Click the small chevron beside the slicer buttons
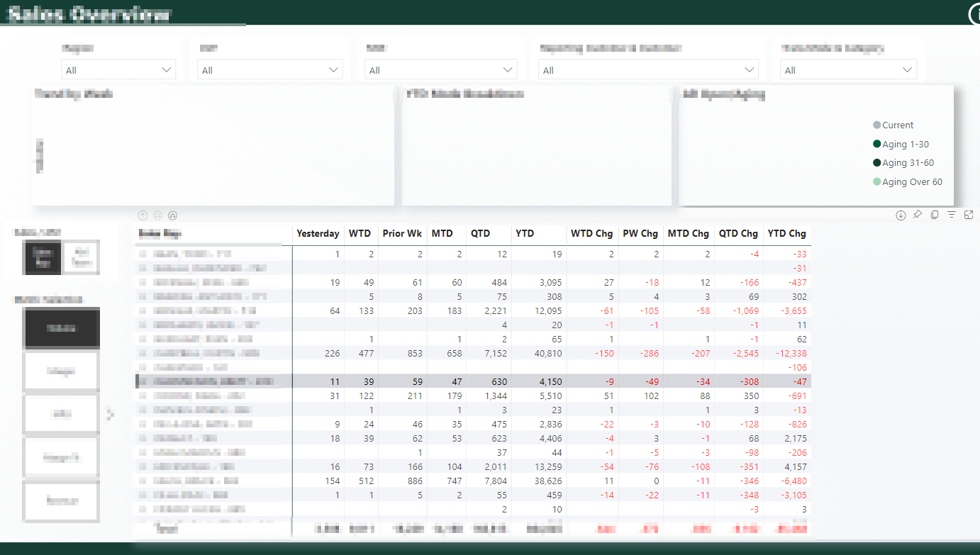Viewport: 980px width, 555px height. [110, 415]
